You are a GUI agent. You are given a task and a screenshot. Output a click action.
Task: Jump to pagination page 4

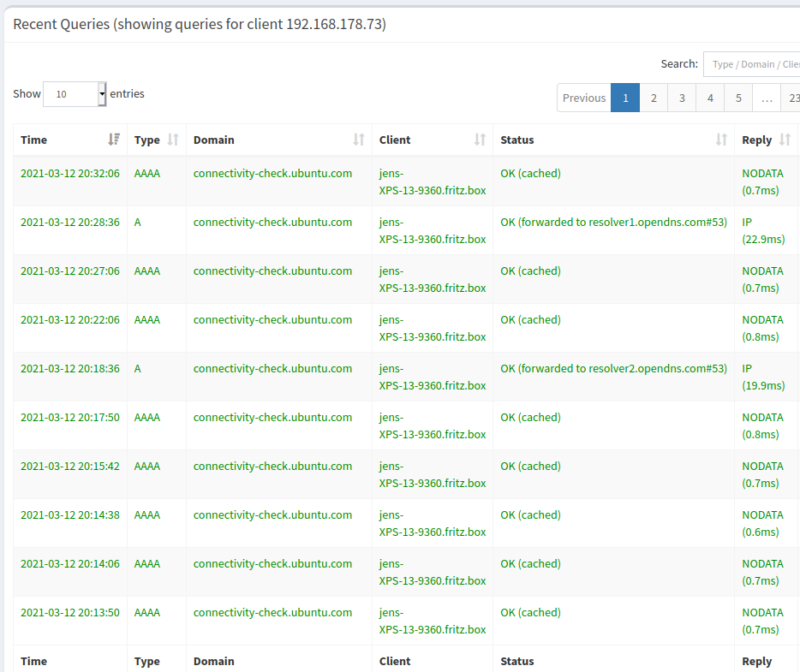(x=710, y=98)
